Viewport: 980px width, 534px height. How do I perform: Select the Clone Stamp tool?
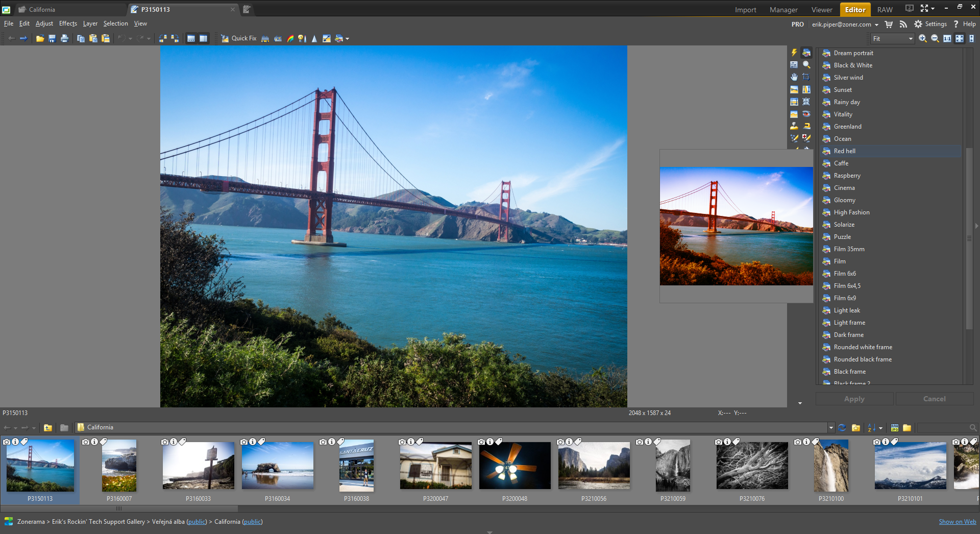(x=794, y=126)
